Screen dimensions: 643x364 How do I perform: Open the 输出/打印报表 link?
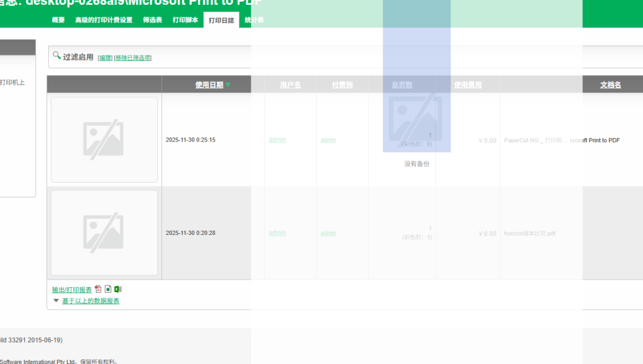coord(71,290)
